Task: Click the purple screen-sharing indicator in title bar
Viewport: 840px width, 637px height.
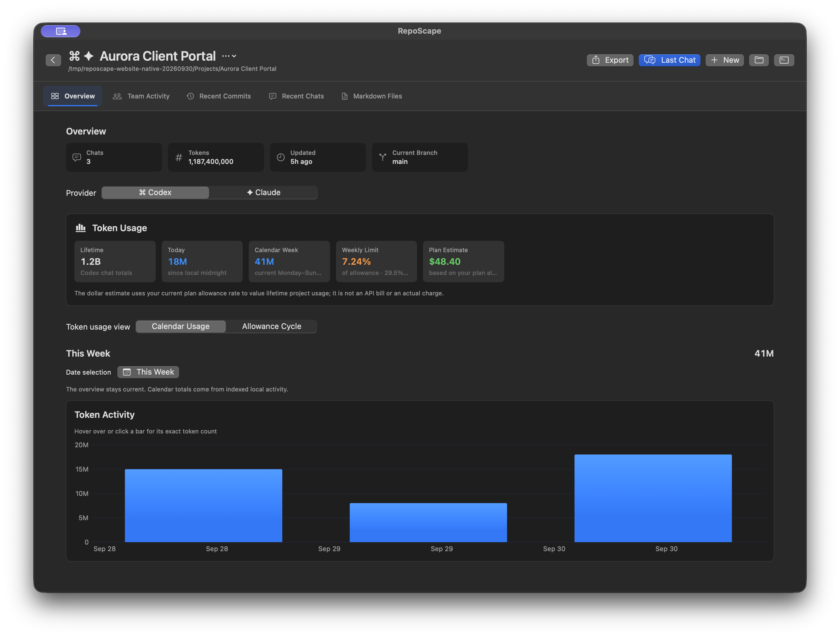Action: click(x=61, y=31)
